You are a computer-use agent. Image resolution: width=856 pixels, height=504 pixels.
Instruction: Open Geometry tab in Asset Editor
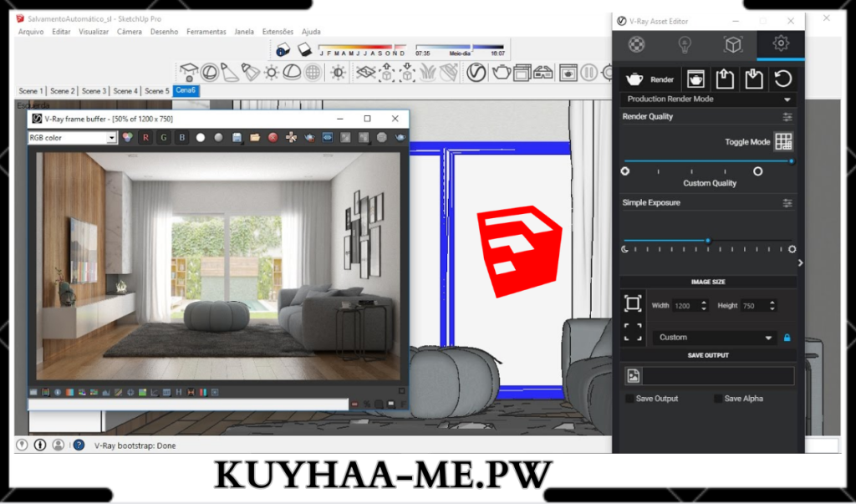[732, 44]
